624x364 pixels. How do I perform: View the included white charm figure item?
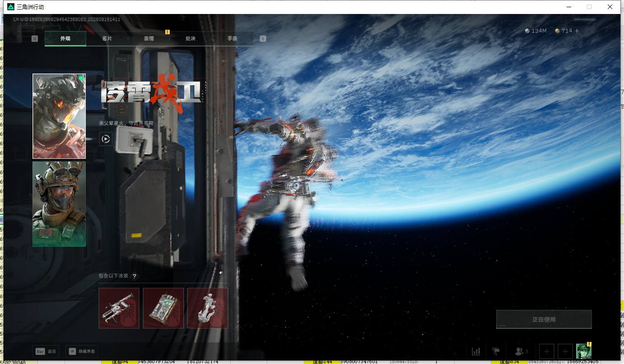click(x=208, y=308)
